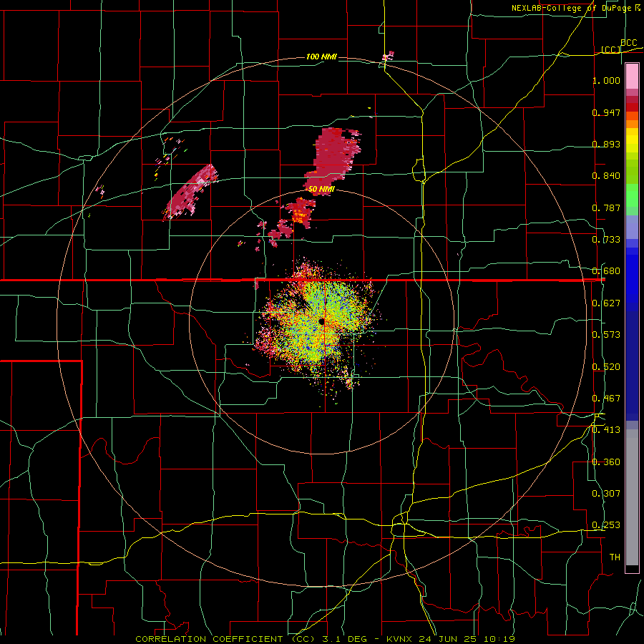The height and width of the screenshot is (644, 644).
Task: Click the 0.413 scale value
Action: (606, 430)
